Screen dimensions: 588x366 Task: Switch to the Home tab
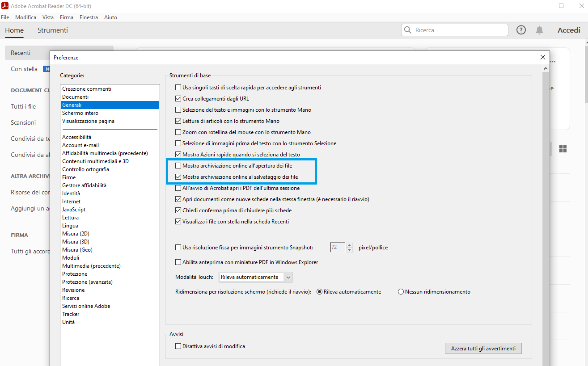pyautogui.click(x=14, y=30)
